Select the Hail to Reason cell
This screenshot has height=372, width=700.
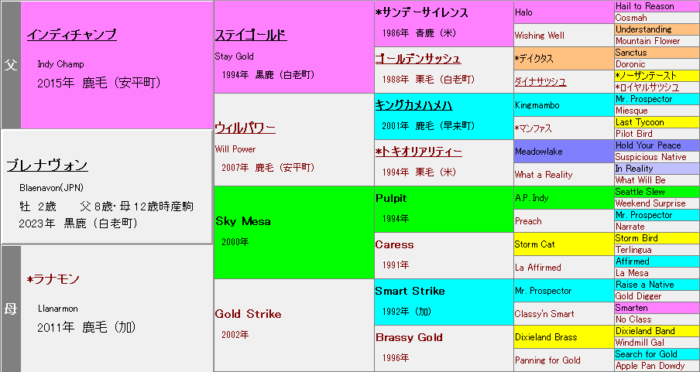(x=657, y=6)
